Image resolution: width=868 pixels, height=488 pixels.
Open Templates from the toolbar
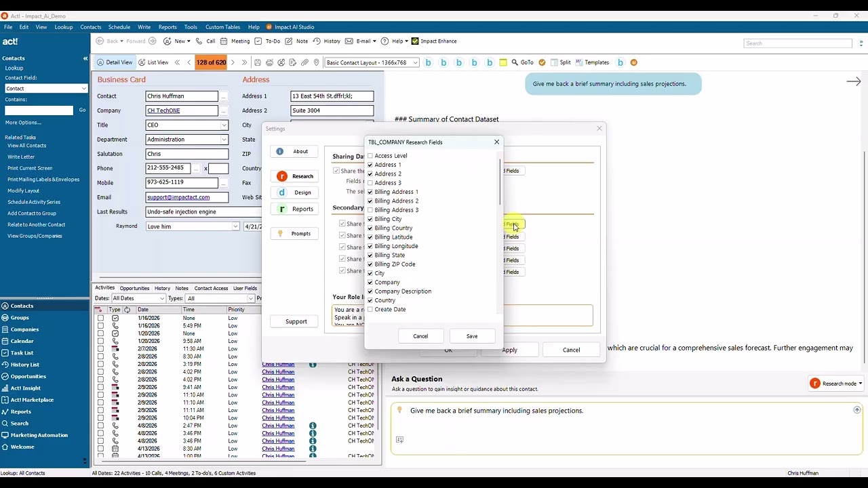[592, 62]
